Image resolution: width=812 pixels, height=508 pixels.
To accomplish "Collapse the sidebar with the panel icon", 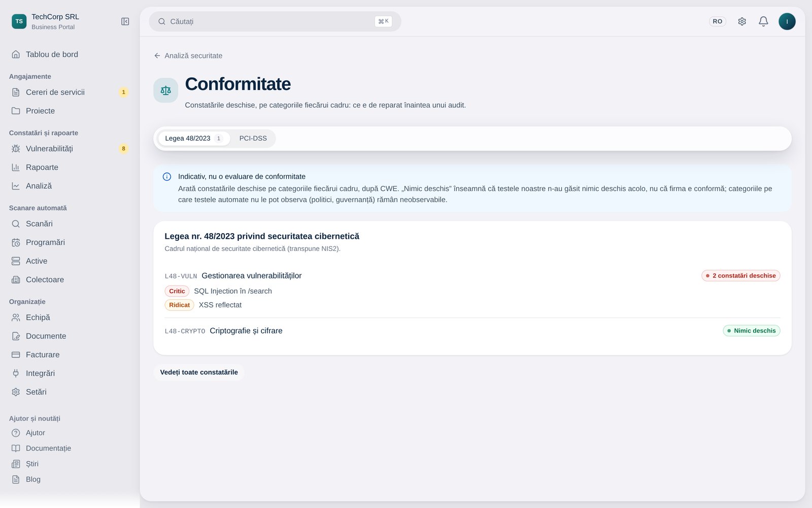I will (125, 21).
